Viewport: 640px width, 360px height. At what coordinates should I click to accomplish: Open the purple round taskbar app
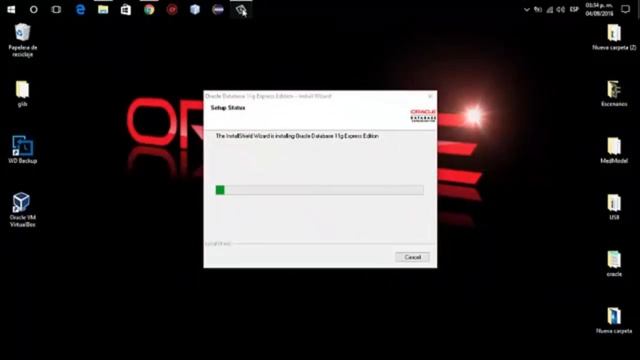pos(218,9)
